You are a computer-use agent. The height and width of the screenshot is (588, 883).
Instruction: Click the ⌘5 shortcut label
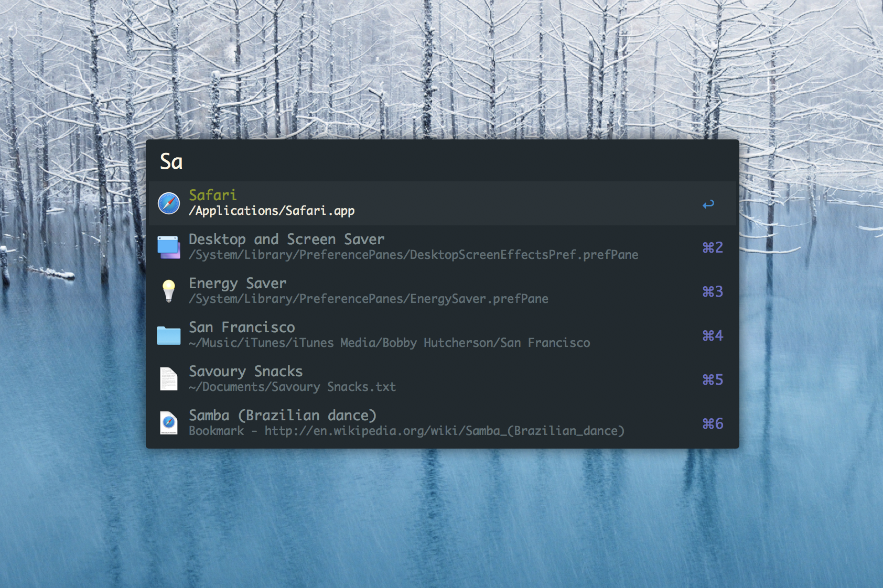713,379
